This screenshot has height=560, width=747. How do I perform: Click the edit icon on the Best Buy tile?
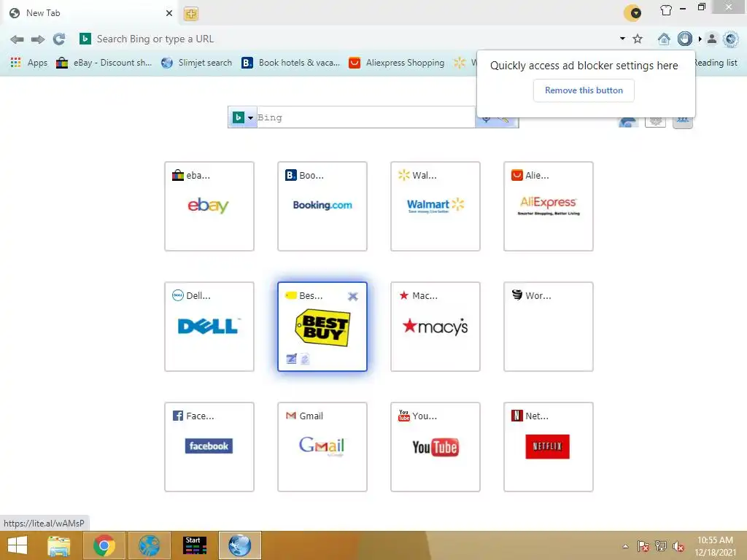pyautogui.click(x=292, y=359)
